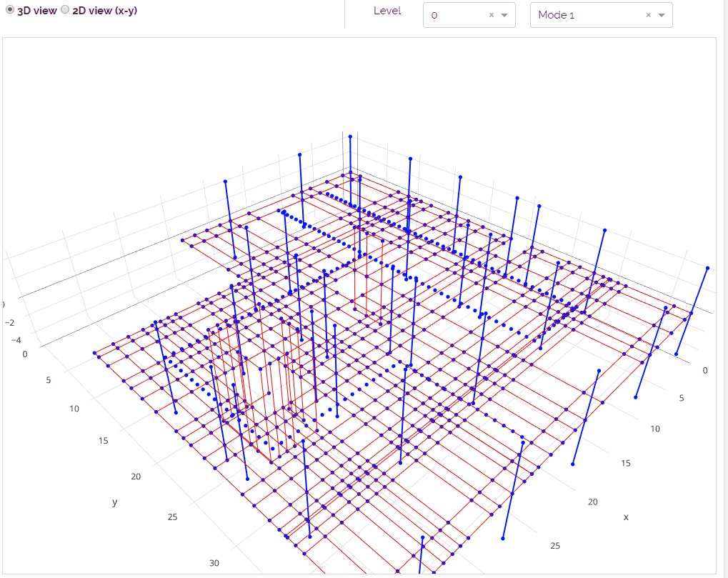
Task: Select the 2D view (x-y) radio button
Action: (65, 10)
